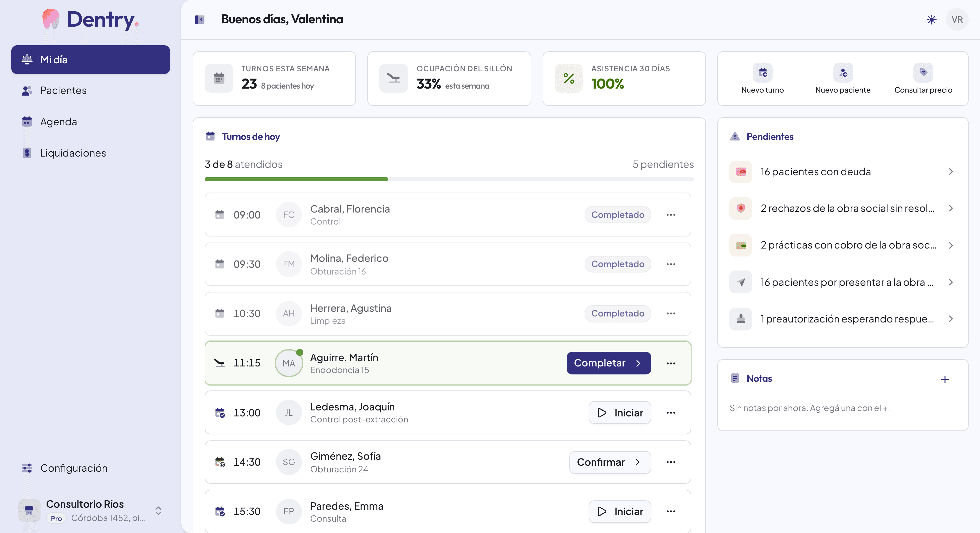Open the VR user avatar menu
Screen dimensions: 980x533
point(957,19)
